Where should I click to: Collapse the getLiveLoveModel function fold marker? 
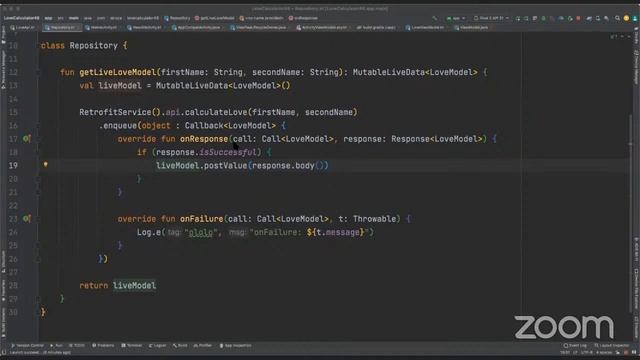38,72
